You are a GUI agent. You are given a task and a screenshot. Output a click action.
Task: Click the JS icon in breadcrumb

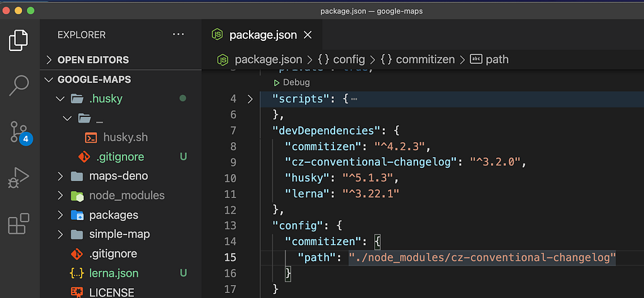[222, 60]
